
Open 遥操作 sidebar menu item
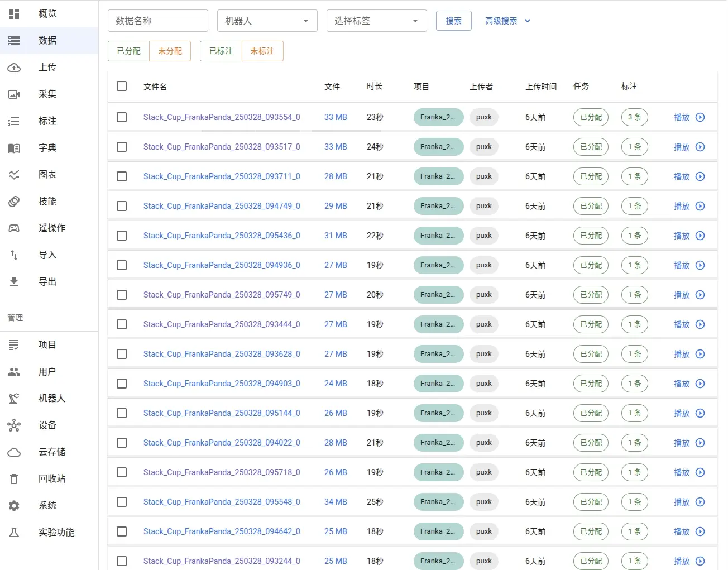[x=49, y=228]
